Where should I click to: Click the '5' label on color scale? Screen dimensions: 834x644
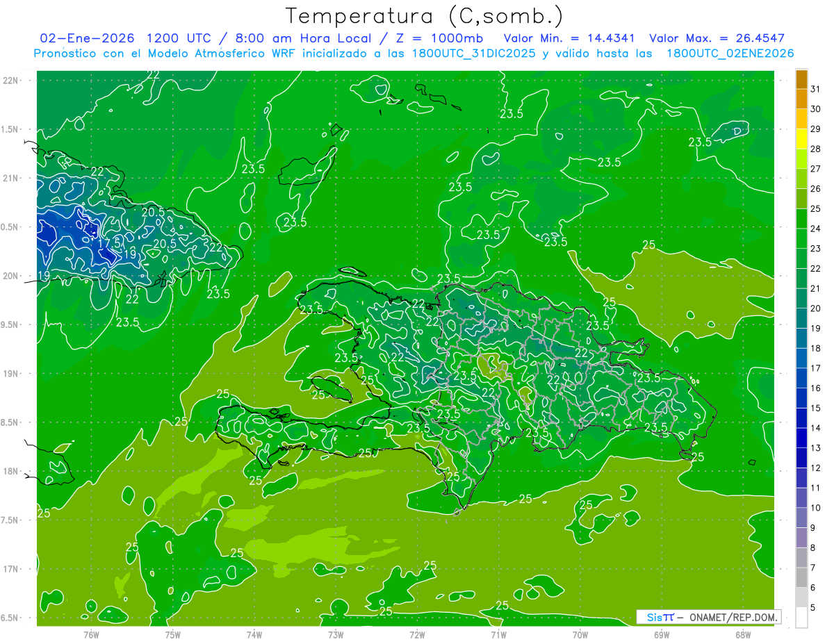click(813, 607)
